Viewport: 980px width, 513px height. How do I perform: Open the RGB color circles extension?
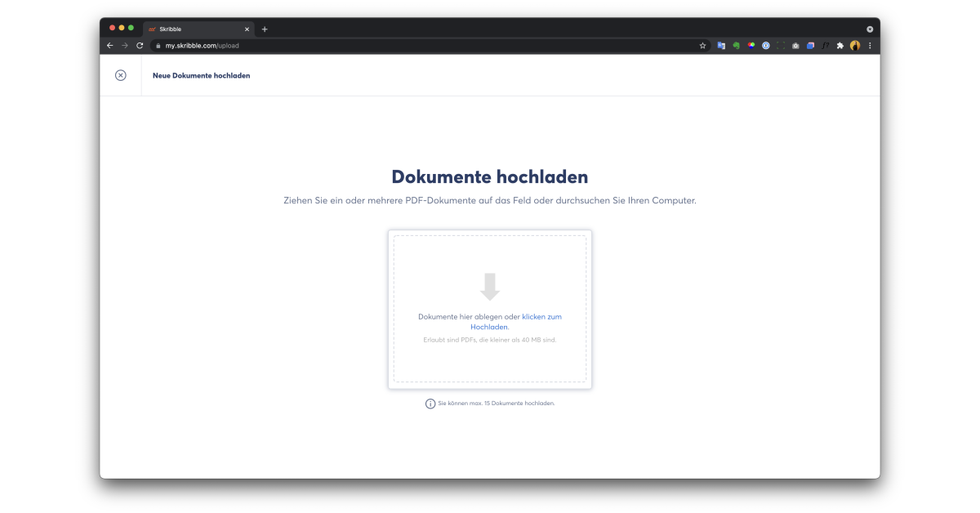point(751,46)
